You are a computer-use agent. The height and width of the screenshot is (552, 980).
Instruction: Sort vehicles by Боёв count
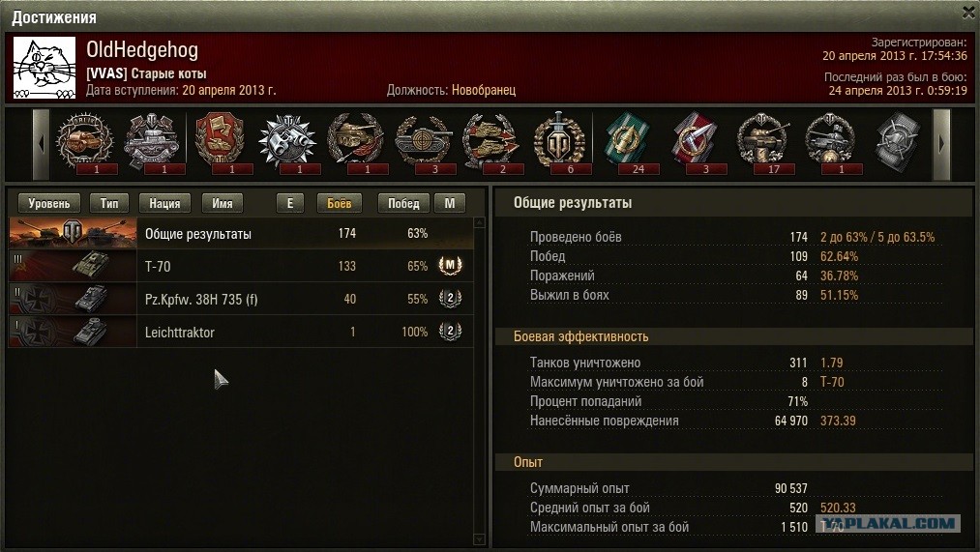[x=339, y=203]
